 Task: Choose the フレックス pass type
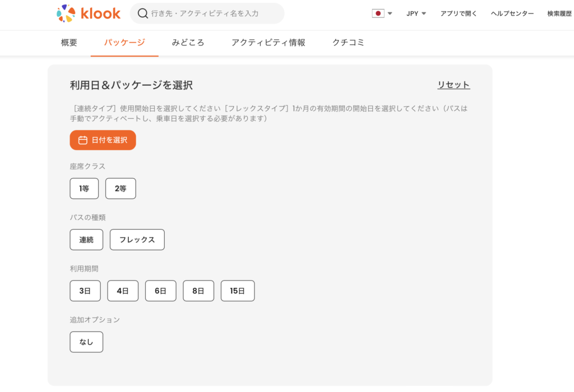[137, 240]
